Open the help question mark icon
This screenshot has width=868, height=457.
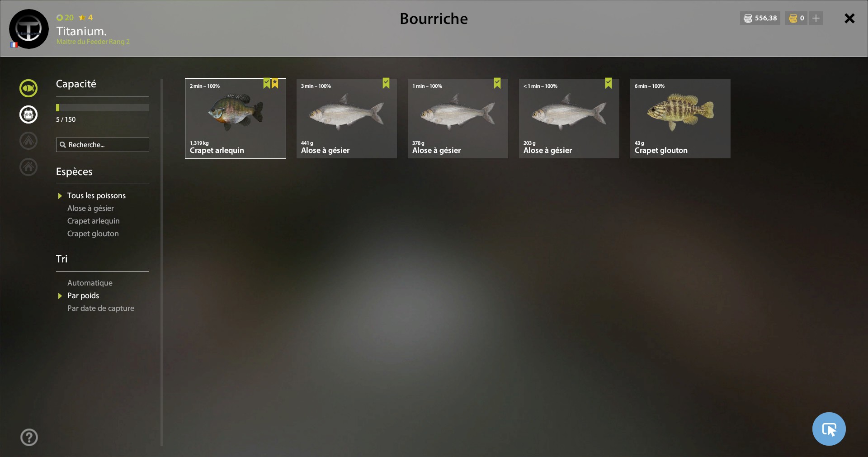[29, 437]
